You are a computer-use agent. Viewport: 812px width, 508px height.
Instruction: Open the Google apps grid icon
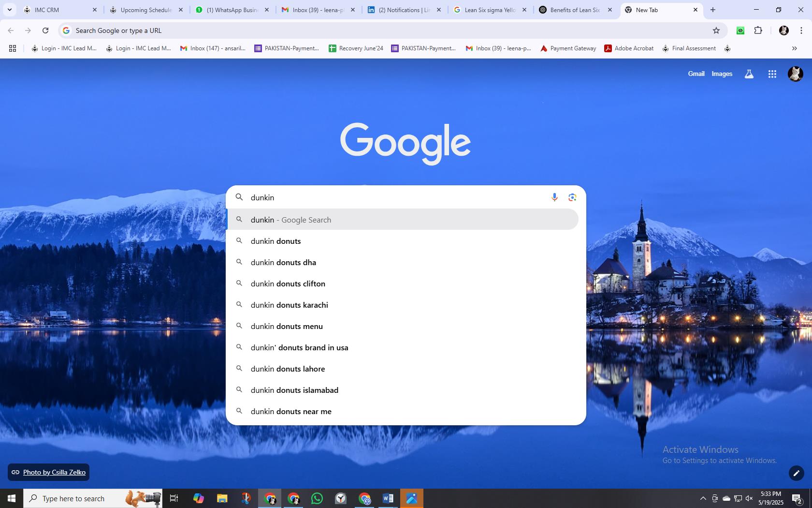point(772,74)
